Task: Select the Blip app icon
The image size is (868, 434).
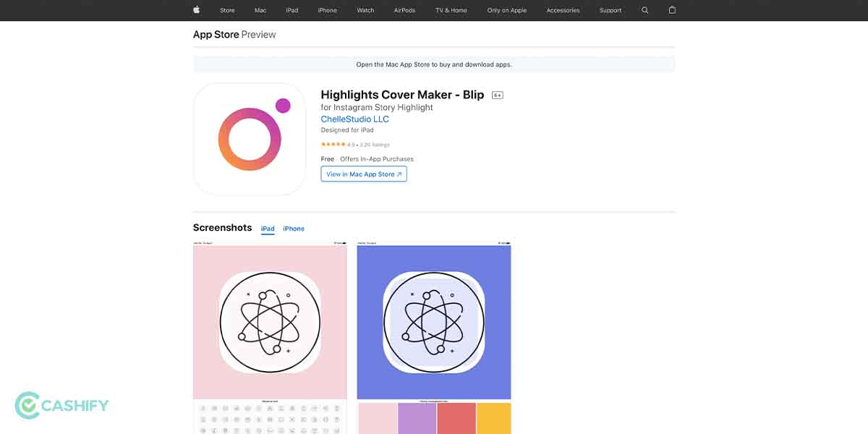Action: 249,138
